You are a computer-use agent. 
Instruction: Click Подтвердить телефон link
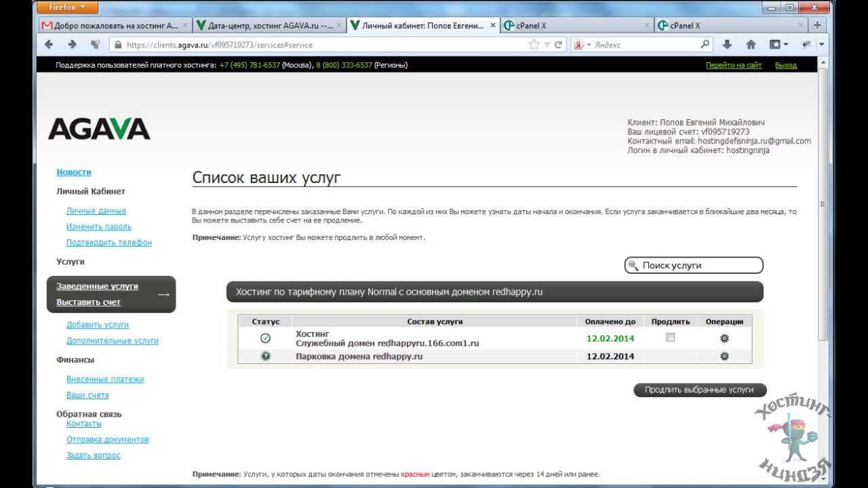tap(109, 243)
